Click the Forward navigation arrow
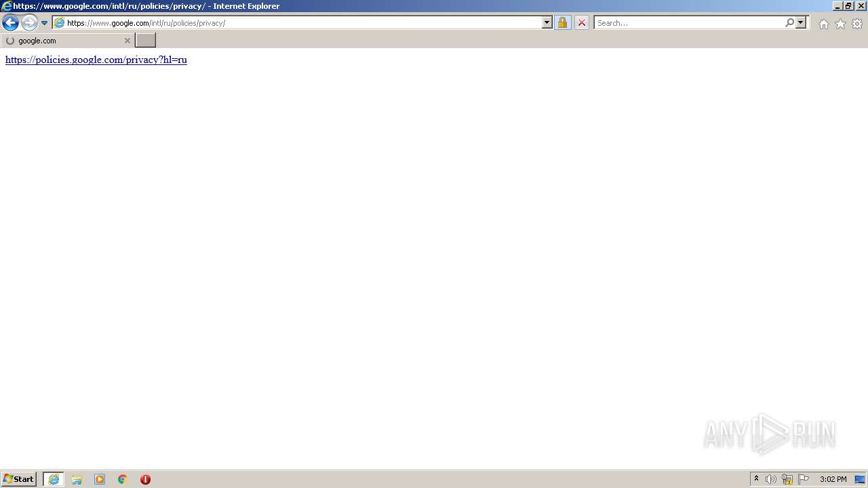The image size is (868, 488). coord(28,22)
